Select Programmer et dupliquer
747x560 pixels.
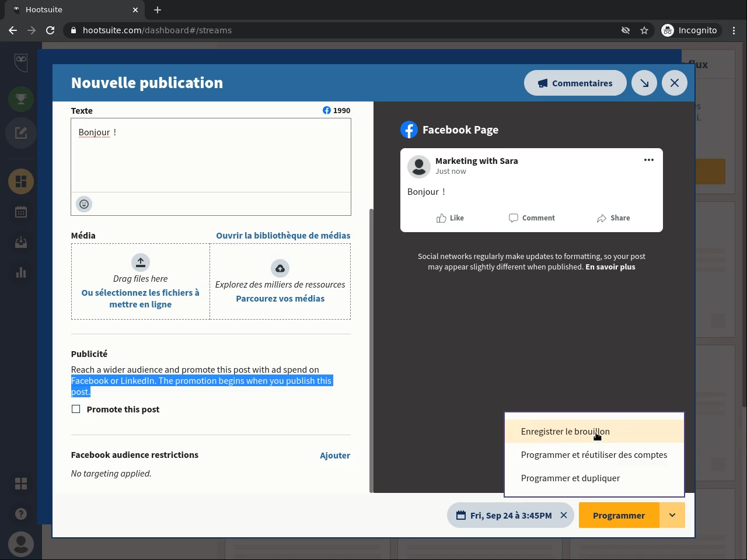[x=594, y=478]
